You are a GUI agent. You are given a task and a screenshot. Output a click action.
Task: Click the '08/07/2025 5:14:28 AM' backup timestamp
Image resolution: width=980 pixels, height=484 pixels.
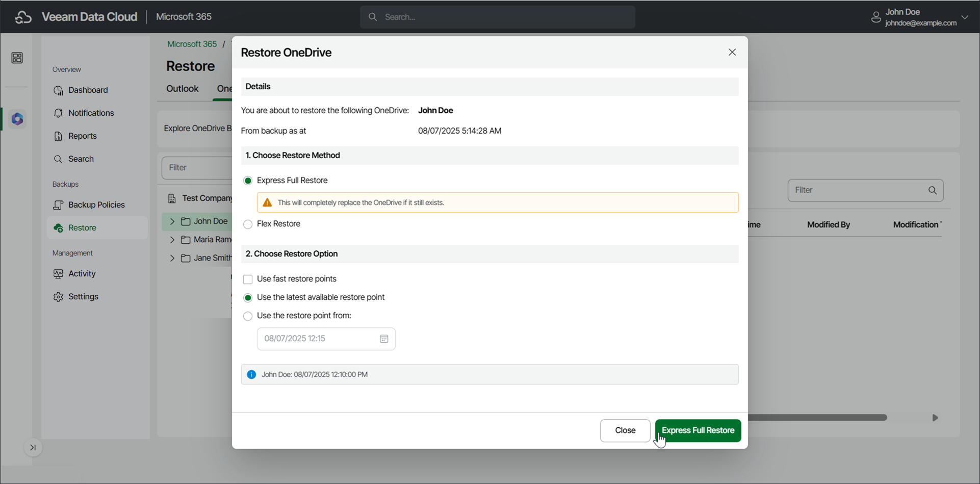(460, 131)
